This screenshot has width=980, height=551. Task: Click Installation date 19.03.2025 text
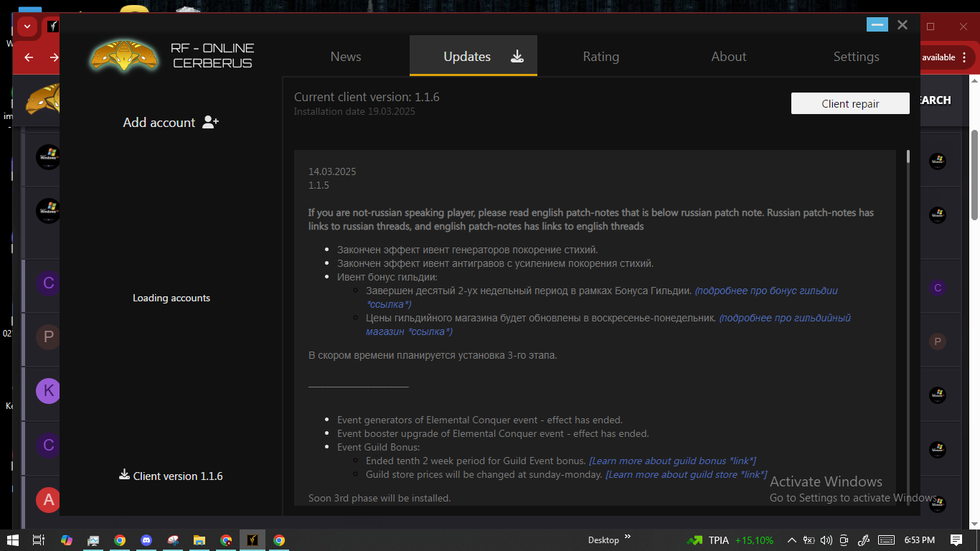pyautogui.click(x=354, y=111)
